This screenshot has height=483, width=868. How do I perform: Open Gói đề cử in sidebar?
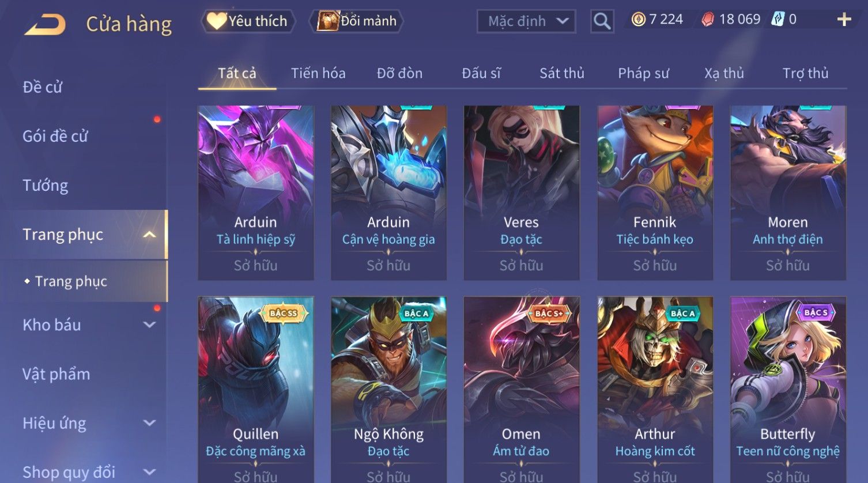(x=55, y=137)
